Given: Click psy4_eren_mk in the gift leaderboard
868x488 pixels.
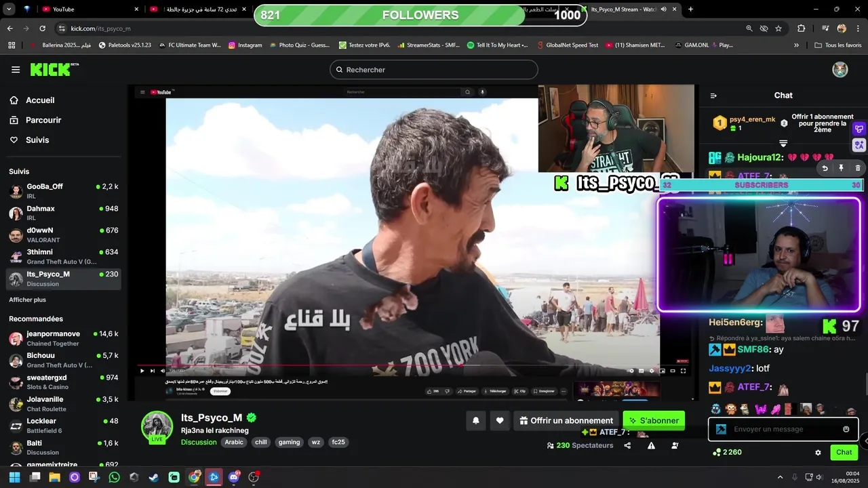Looking at the screenshot, I should click(751, 119).
